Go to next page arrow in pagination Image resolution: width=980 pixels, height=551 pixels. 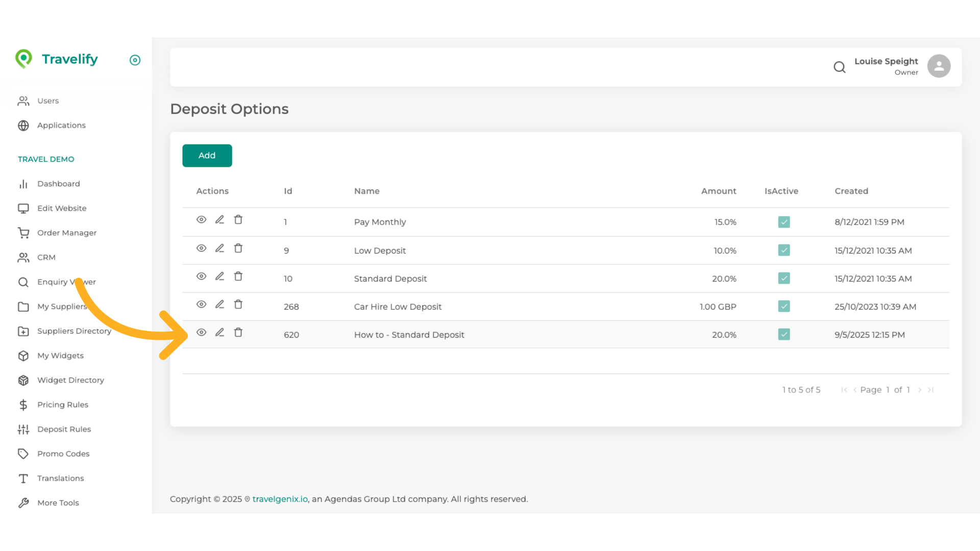[x=920, y=390]
